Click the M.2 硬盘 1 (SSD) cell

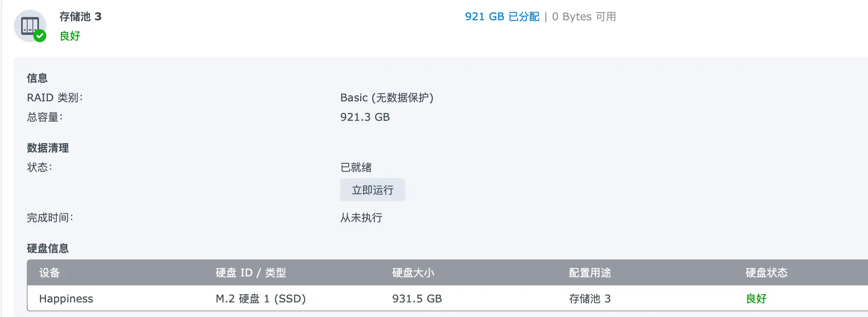(260, 299)
